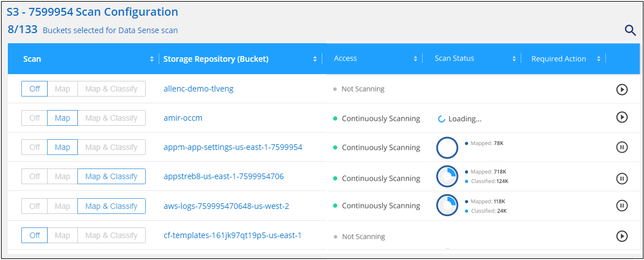
Task: Turn Off scanning for amir-occm
Action: tap(35, 118)
